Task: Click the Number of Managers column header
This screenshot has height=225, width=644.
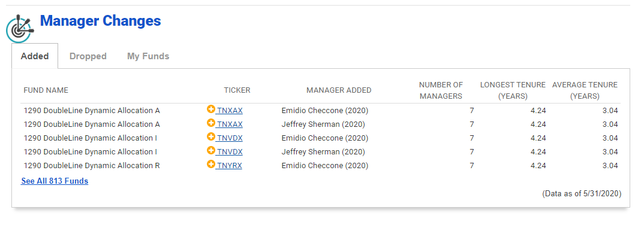Action: pyautogui.click(x=441, y=90)
